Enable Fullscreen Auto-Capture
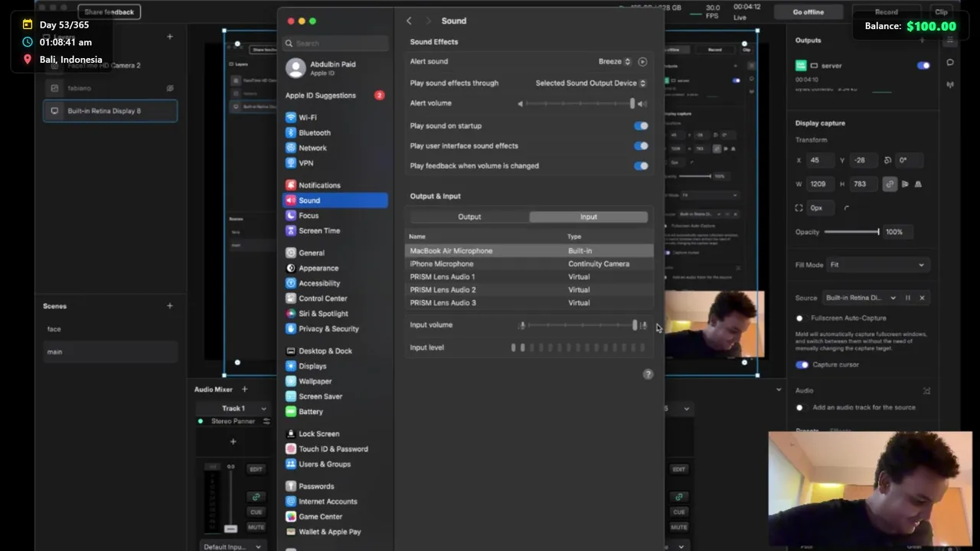 (x=800, y=318)
